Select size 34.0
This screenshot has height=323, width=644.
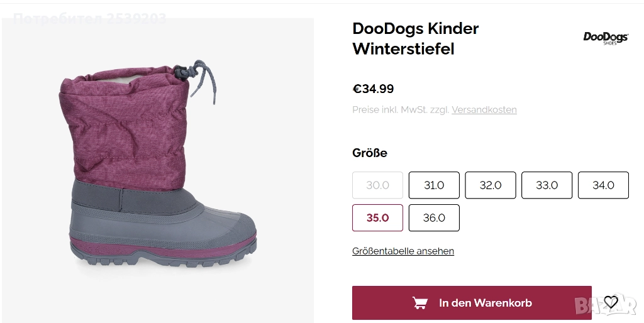click(x=603, y=185)
